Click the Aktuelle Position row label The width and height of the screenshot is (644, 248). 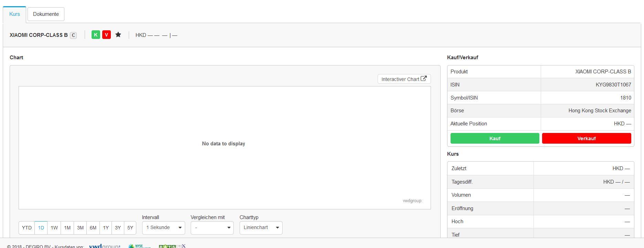click(x=468, y=124)
